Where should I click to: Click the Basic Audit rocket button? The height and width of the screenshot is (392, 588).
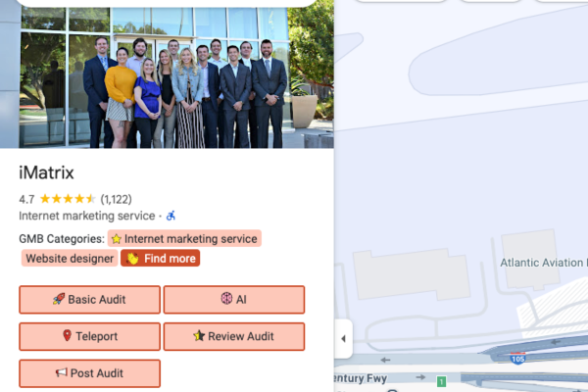coord(89,300)
